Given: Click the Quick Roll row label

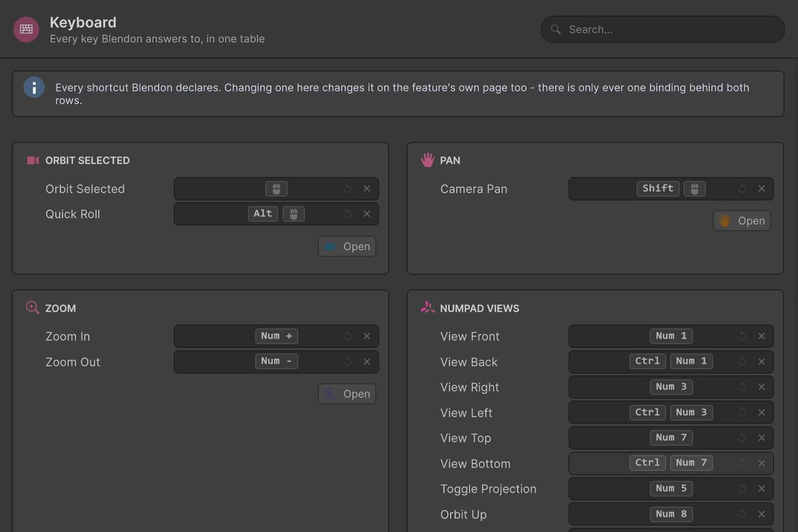Looking at the screenshot, I should [73, 214].
